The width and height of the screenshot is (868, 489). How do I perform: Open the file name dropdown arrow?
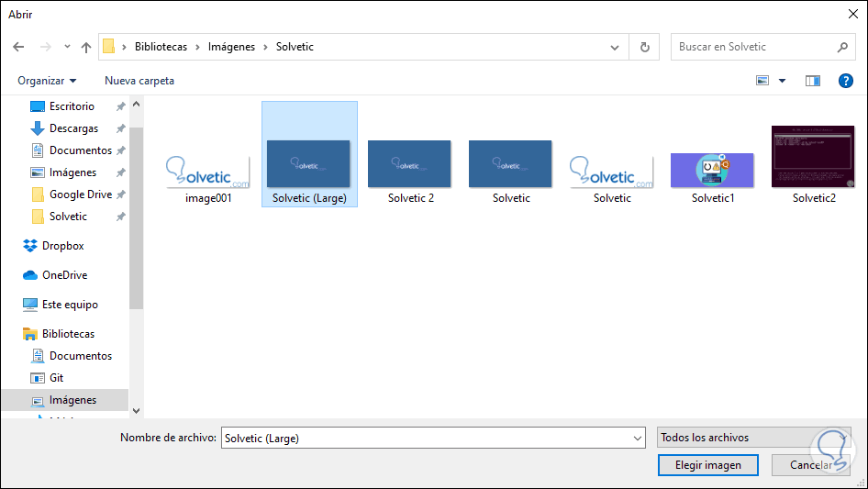[637, 438]
